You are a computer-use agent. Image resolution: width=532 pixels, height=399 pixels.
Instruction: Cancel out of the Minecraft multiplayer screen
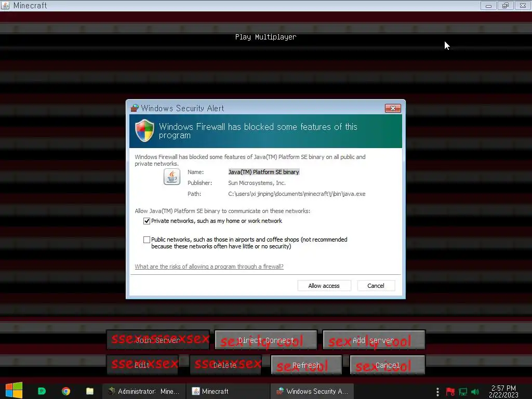pyautogui.click(x=388, y=365)
